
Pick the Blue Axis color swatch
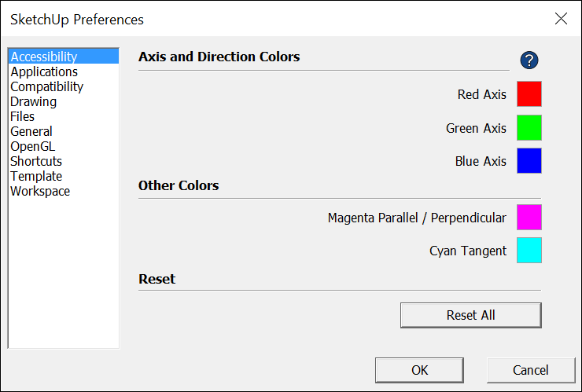(x=529, y=160)
